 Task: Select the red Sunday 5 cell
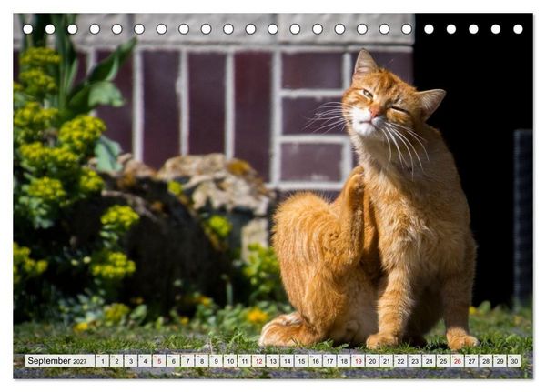click(x=159, y=361)
